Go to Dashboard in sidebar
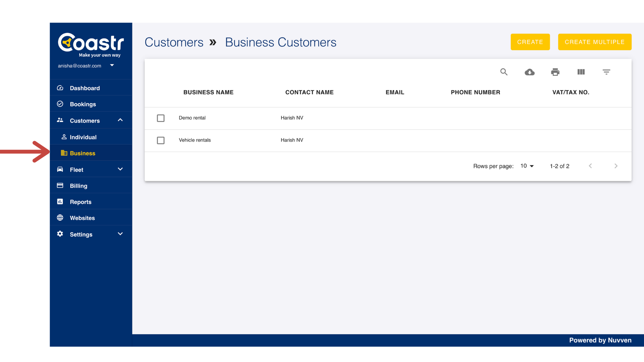This screenshot has height=362, width=644. coord(85,88)
